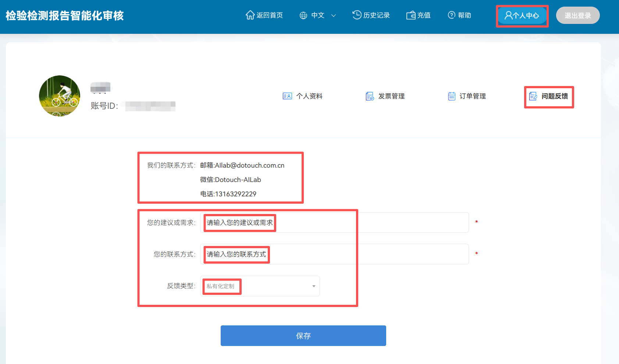Switch to the 发票管理 tab

(x=391, y=96)
